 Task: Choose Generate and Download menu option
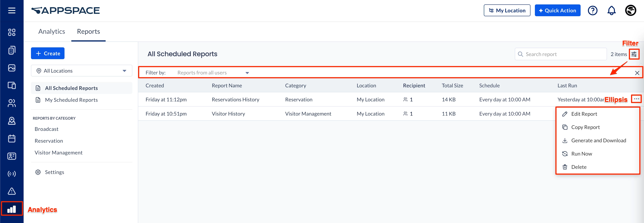coord(598,140)
